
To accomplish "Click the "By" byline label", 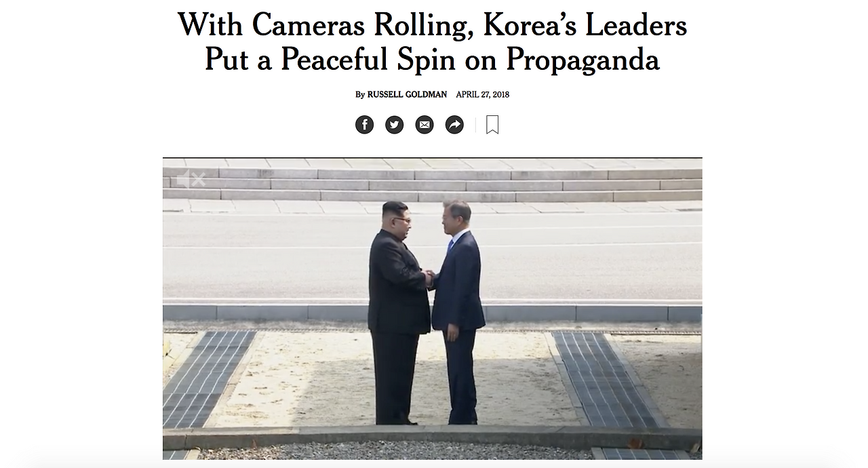I will (360, 94).
